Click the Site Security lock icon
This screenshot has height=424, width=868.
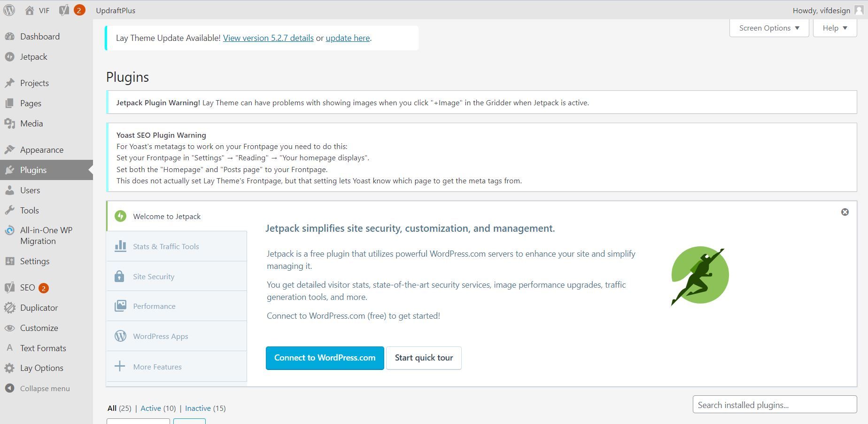point(120,276)
